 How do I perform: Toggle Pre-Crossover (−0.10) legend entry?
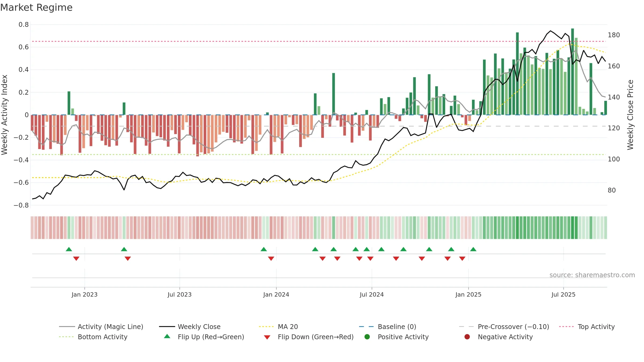tap(504, 327)
